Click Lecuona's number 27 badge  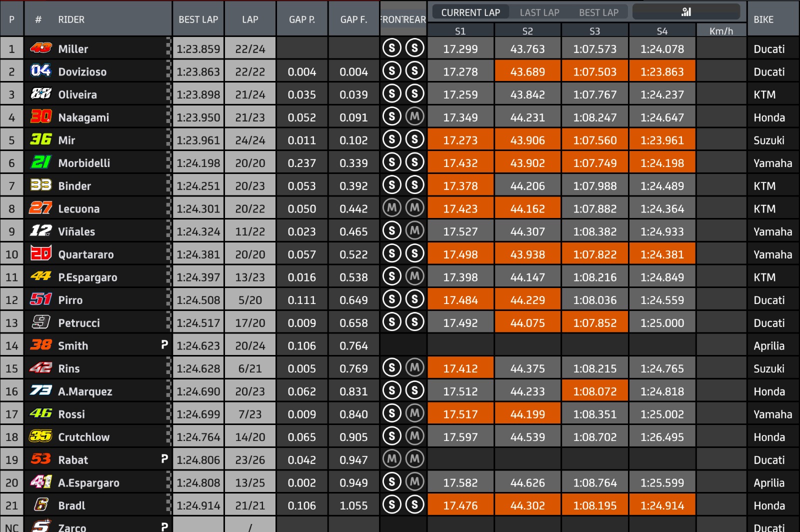pos(41,207)
